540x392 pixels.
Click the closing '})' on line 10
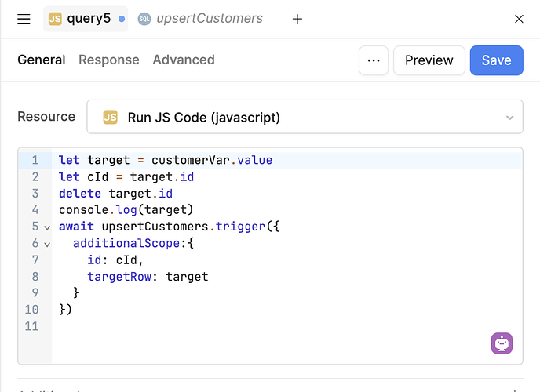tap(65, 310)
